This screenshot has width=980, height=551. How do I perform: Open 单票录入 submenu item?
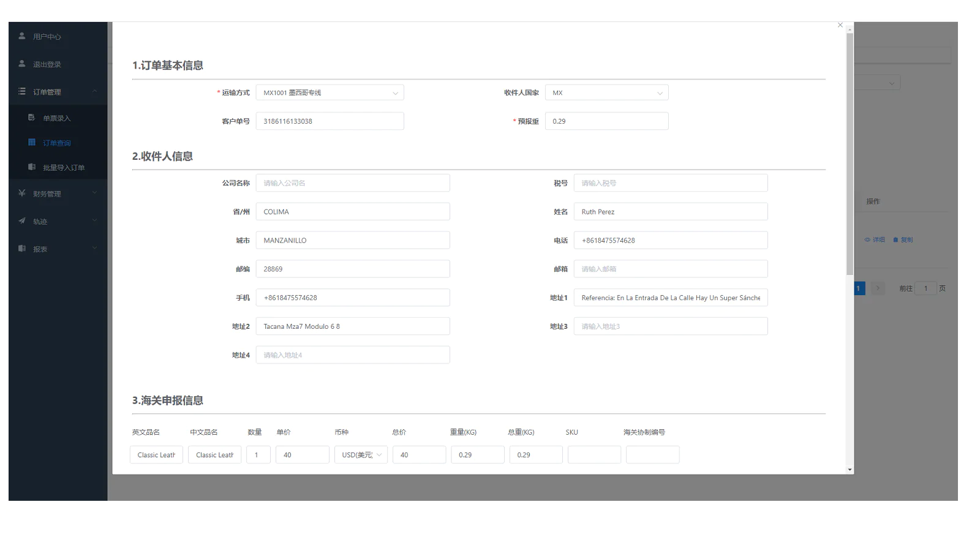58,118
